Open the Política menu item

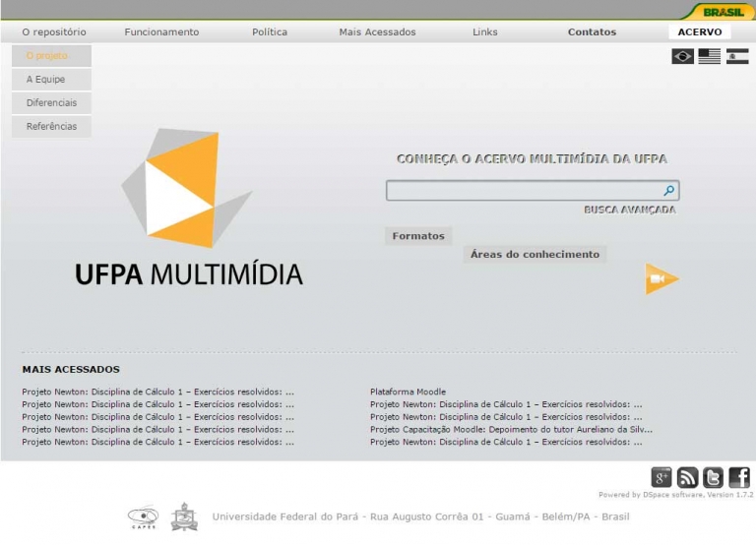click(270, 31)
